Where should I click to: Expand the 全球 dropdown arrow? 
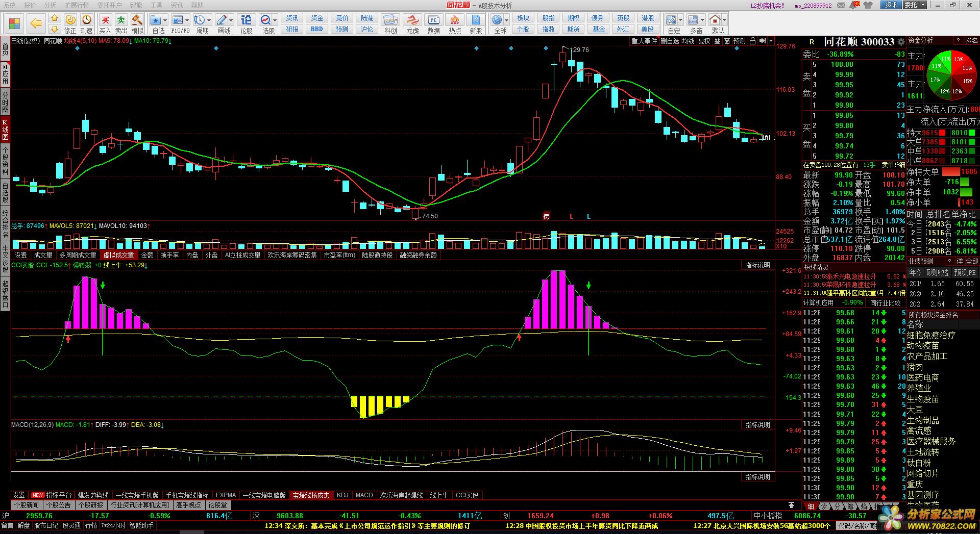[507, 20]
